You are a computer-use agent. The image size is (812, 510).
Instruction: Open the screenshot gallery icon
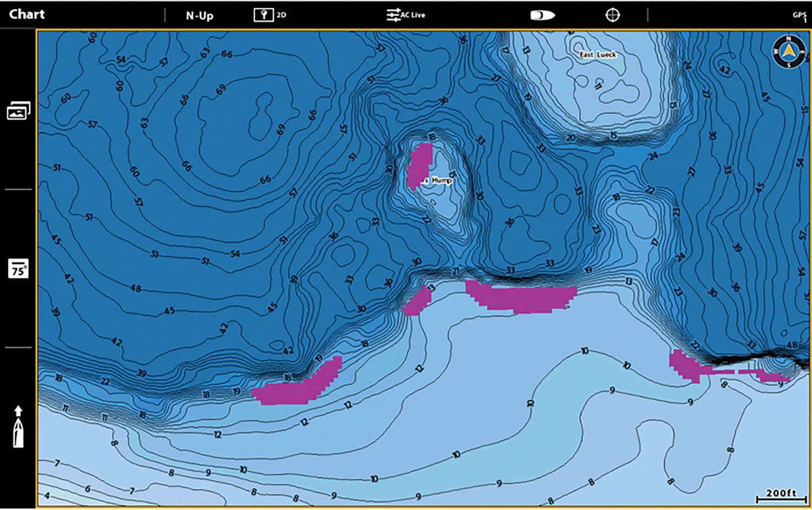click(x=18, y=111)
